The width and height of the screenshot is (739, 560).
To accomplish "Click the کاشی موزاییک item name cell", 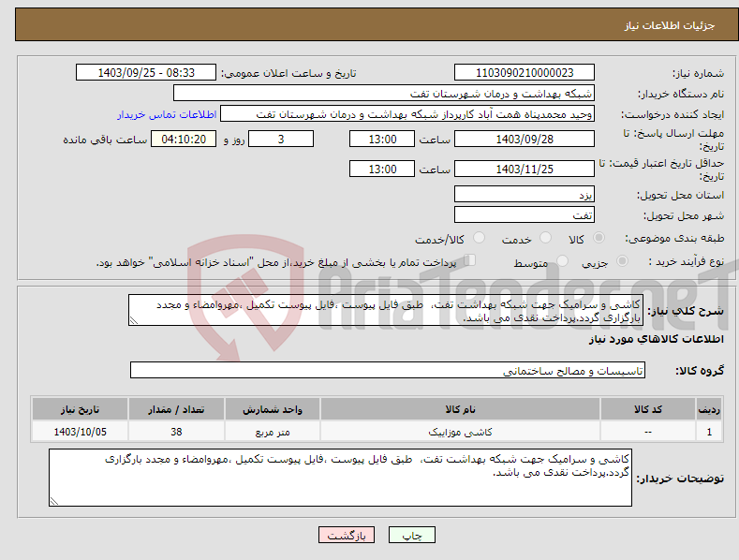I will [460, 432].
